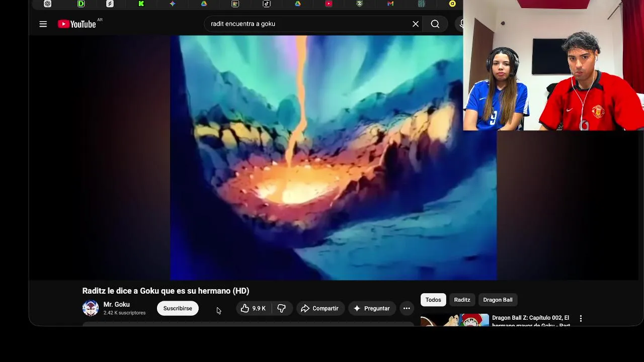644x362 pixels.
Task: Open the TikTok tab
Action: pos(267,4)
